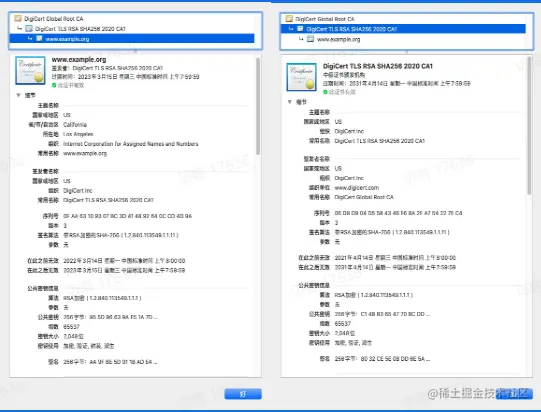The height and width of the screenshot is (412, 541).
Task: Click the DigiCert TLS RSA icon in left tree
Action: tap(29, 28)
